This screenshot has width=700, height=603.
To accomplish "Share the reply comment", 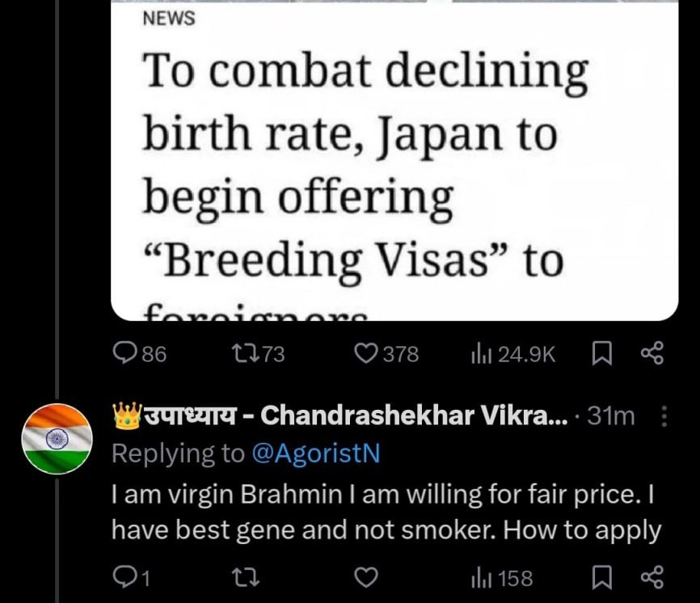I will click(x=651, y=578).
